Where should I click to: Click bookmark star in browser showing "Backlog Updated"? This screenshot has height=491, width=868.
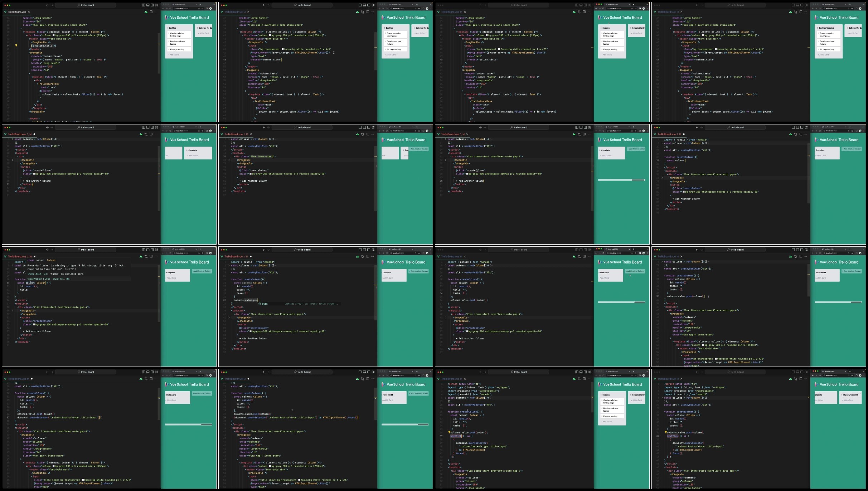point(852,8)
